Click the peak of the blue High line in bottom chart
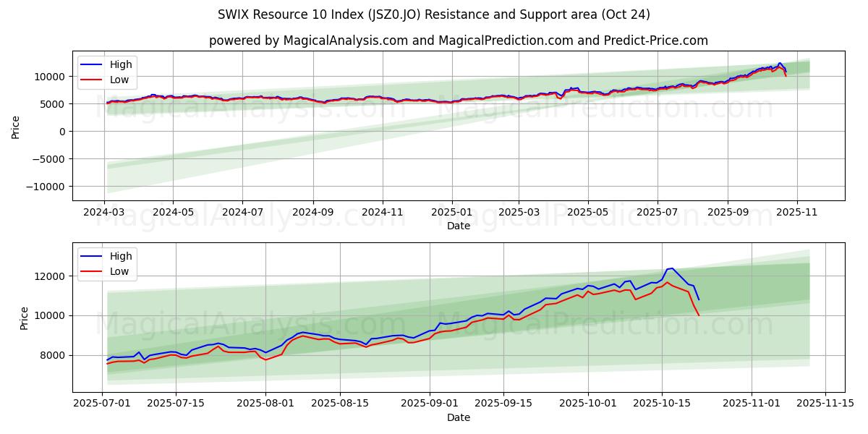Viewport: 868px width, 434px height. [x=672, y=268]
